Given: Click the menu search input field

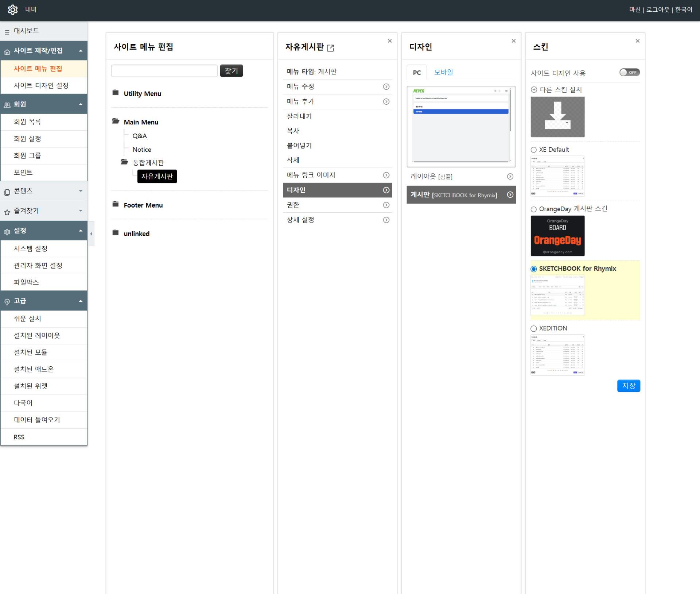Looking at the screenshot, I should coord(164,71).
